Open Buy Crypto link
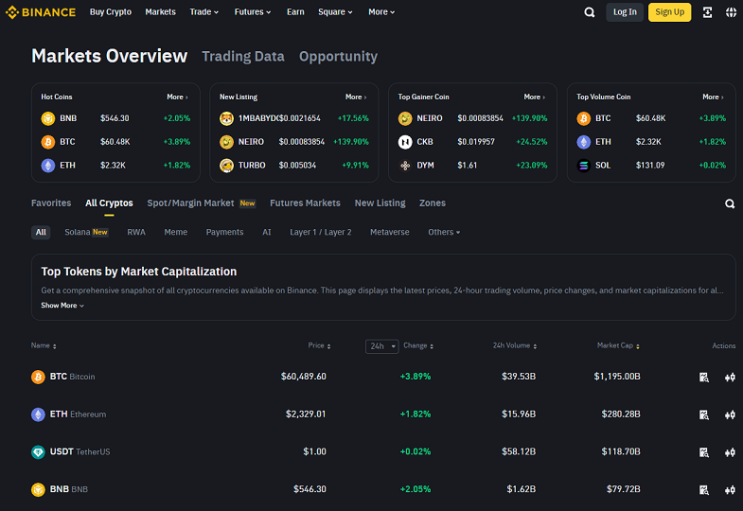The height and width of the screenshot is (511, 743). [110, 12]
